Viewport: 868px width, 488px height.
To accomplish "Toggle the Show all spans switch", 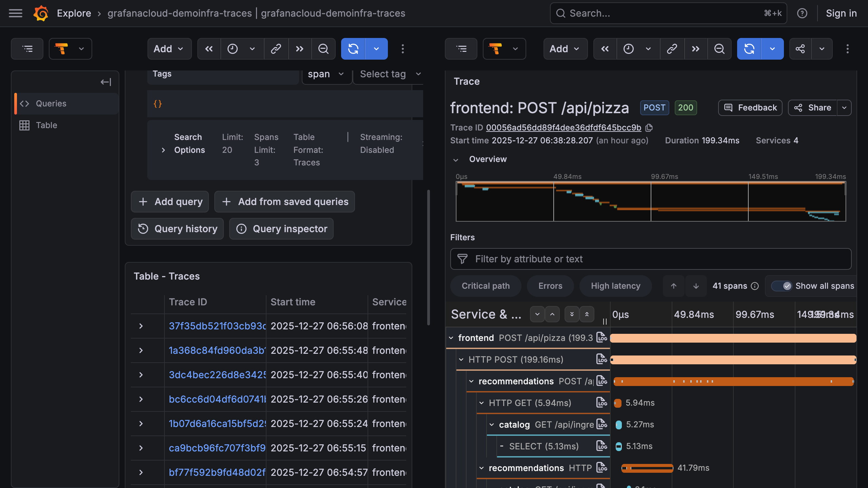I will [781, 286].
